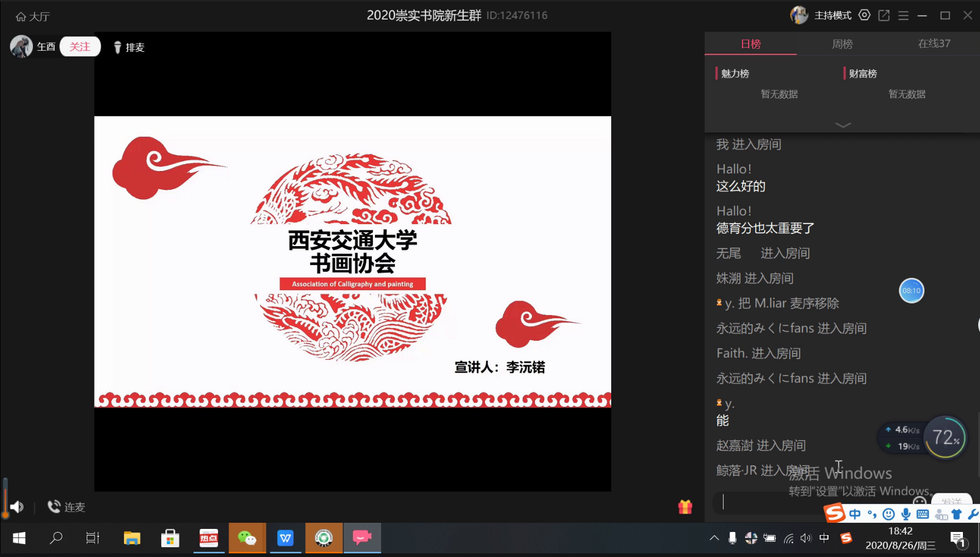
Task: Open the 72% performance floating widget
Action: coord(946,437)
